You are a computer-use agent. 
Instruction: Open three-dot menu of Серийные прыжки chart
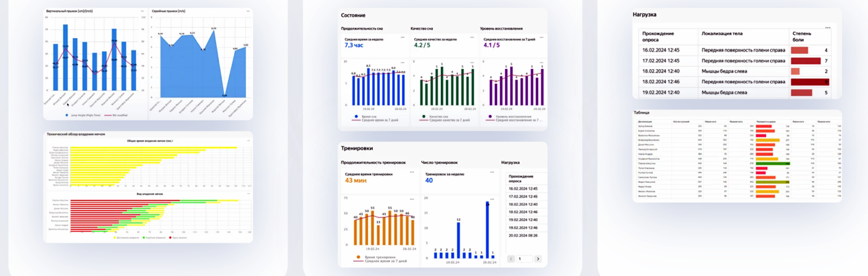pyautogui.click(x=248, y=11)
